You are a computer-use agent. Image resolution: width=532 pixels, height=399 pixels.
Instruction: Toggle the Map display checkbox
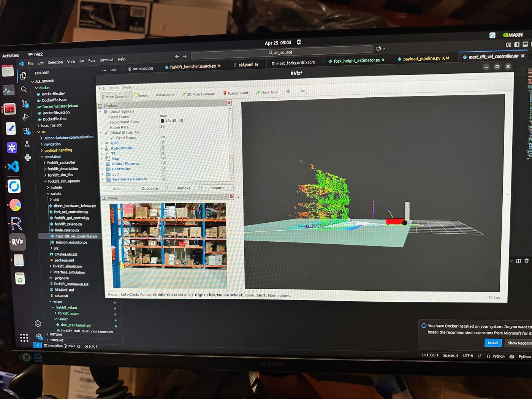pyautogui.click(x=163, y=158)
